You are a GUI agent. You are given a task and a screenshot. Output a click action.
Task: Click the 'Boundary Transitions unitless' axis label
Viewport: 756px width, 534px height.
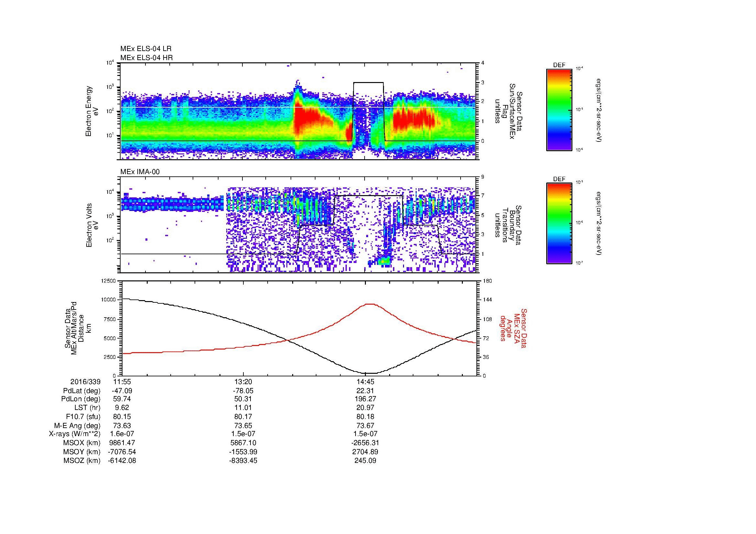pos(508,225)
